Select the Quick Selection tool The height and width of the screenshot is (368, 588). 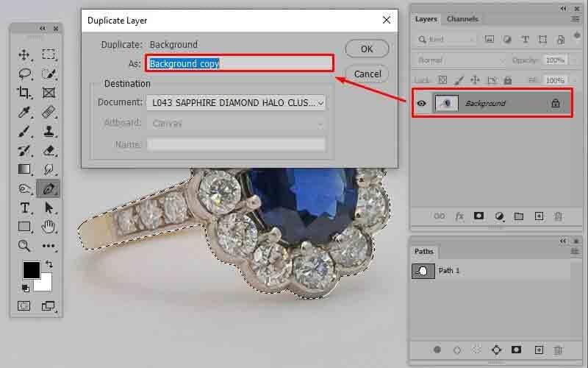point(49,74)
